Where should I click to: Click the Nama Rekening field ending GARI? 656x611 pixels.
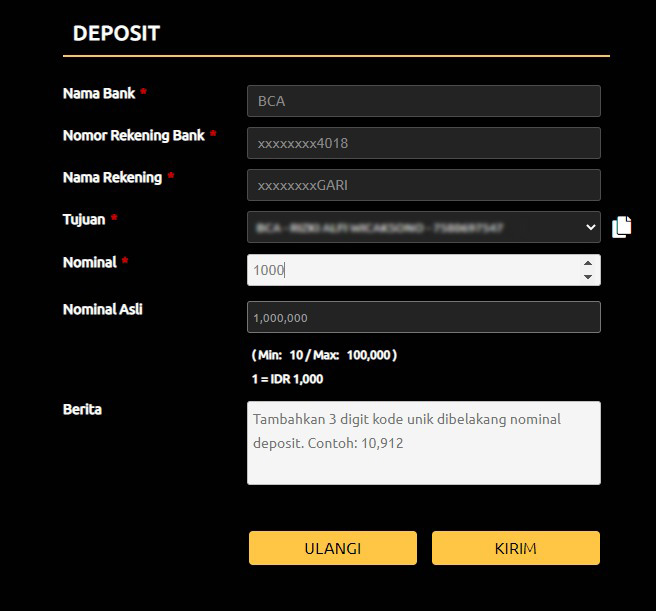(423, 185)
